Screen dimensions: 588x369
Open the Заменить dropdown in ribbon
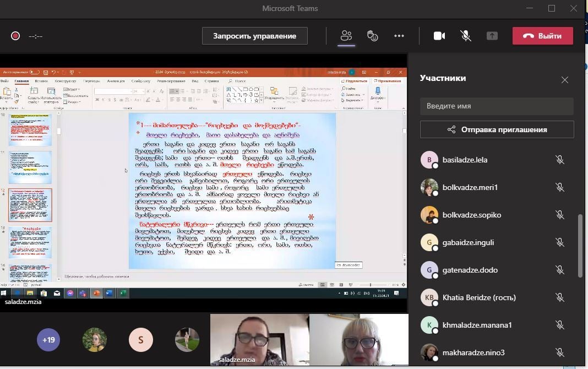pos(353,95)
